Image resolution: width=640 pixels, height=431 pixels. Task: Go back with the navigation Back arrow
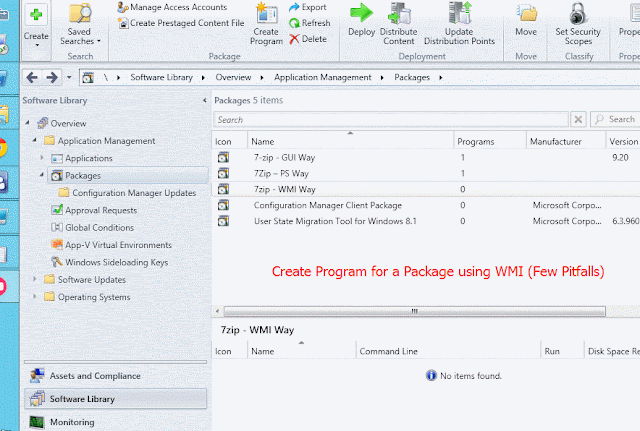tap(32, 77)
